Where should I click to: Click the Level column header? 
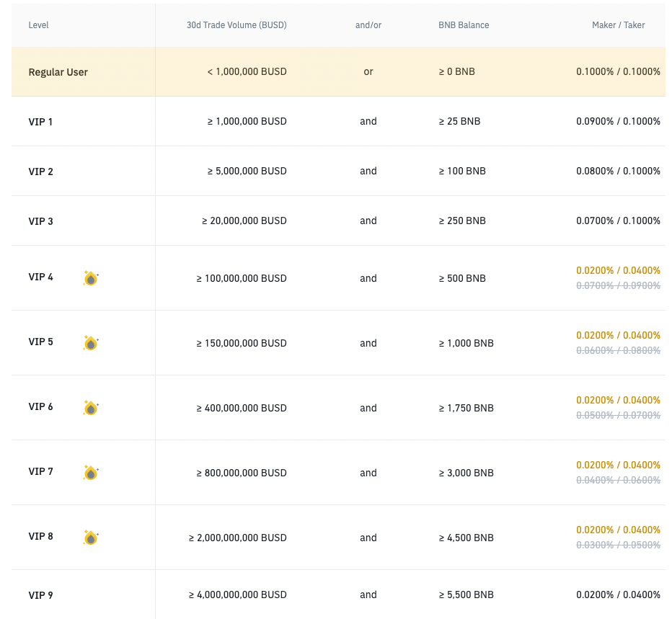click(x=38, y=25)
